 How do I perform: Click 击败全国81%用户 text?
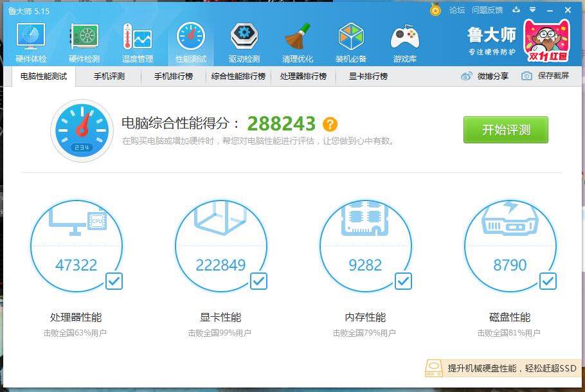point(509,333)
